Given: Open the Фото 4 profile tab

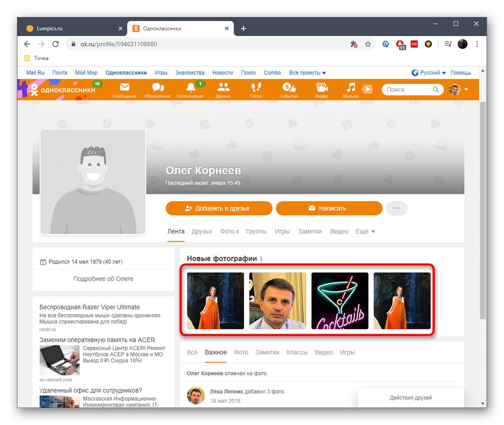Looking at the screenshot, I should pyautogui.click(x=229, y=231).
